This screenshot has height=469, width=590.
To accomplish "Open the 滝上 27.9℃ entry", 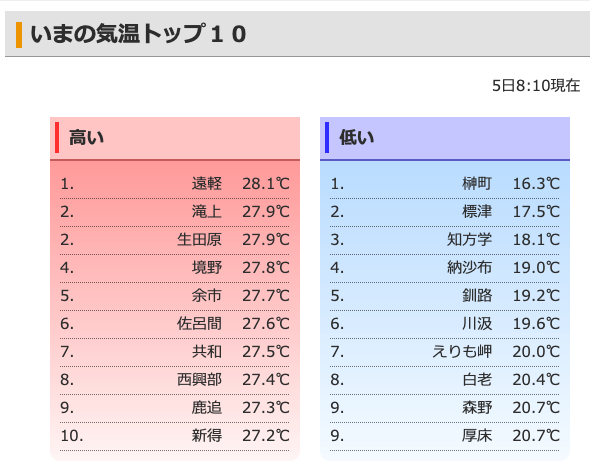I will click(x=175, y=212).
